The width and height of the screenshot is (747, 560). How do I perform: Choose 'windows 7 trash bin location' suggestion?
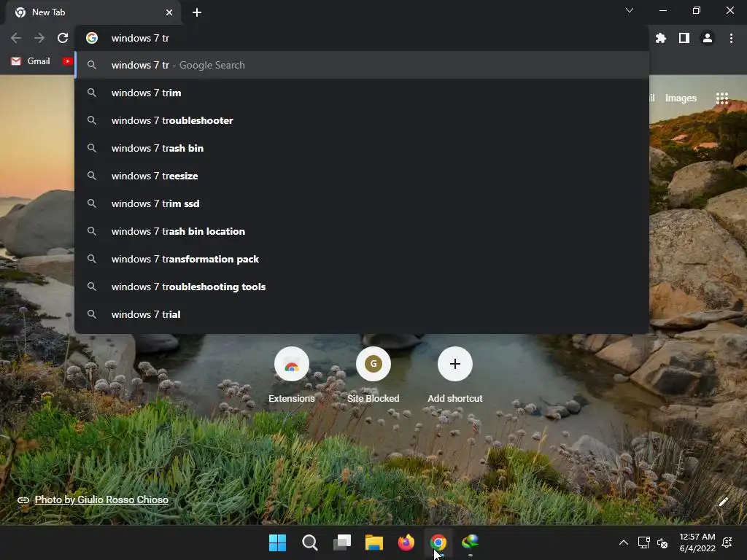click(362, 231)
